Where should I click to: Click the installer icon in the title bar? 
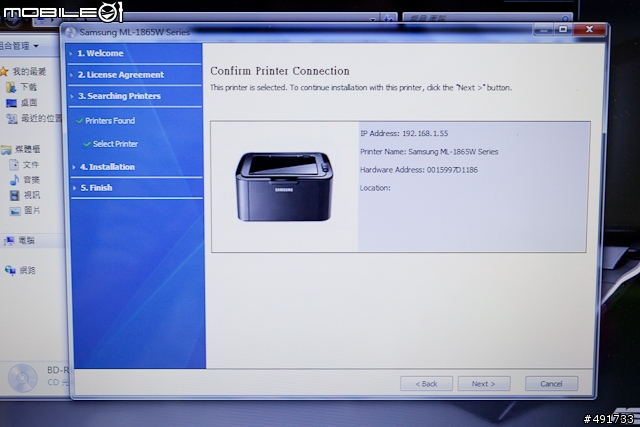pos(71,32)
